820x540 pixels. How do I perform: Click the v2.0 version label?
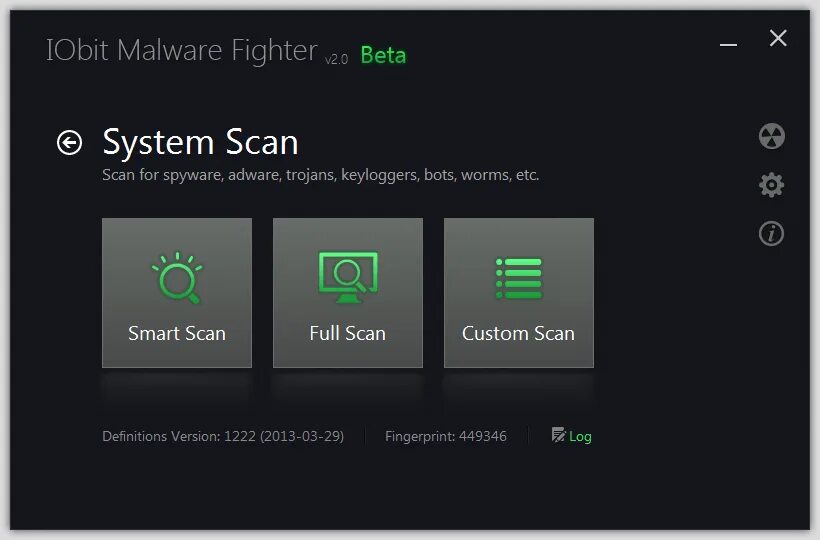[336, 59]
